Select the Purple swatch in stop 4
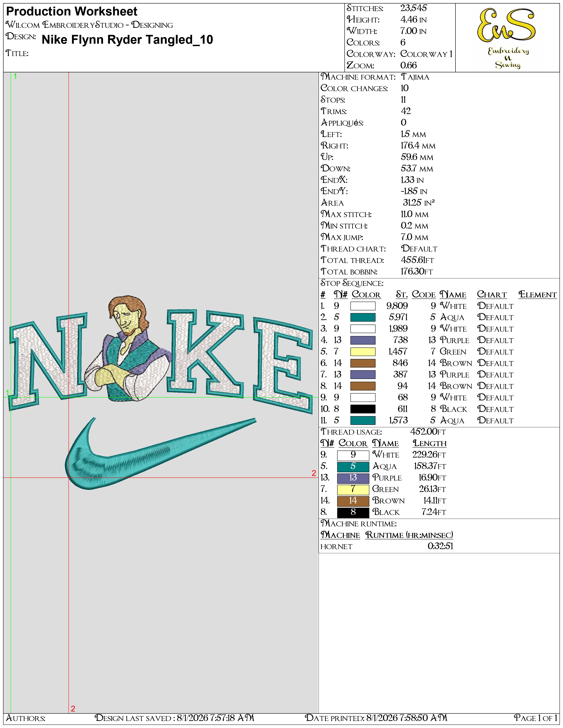The width and height of the screenshot is (563, 728). pos(363,340)
